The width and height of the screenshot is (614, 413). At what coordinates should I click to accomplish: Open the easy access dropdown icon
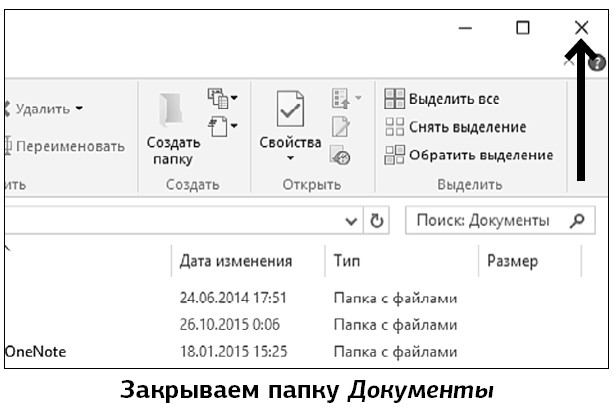point(222,126)
